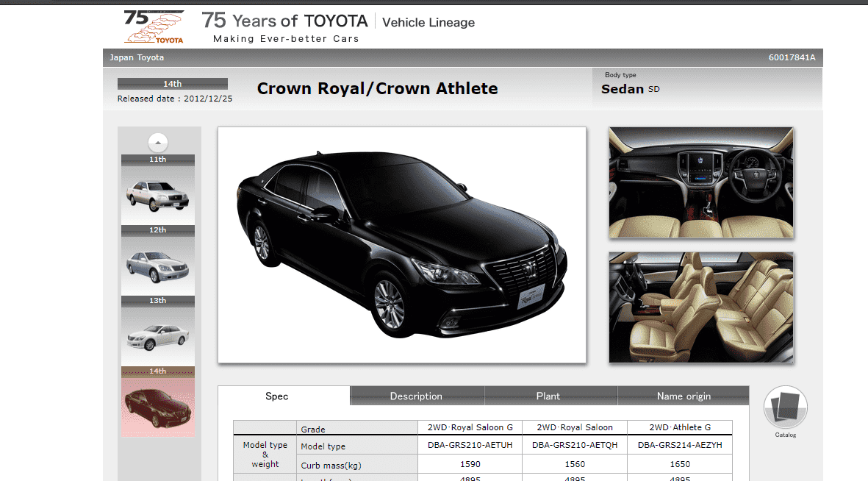Click model type DBA-GRS210-AETQH cell
The height and width of the screenshot is (481, 868).
[575, 445]
